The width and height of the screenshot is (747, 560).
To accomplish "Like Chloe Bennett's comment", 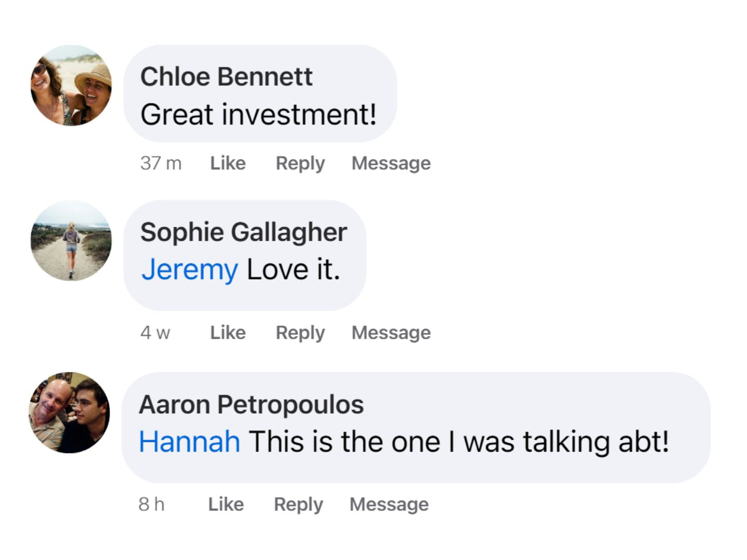I will pyautogui.click(x=228, y=163).
